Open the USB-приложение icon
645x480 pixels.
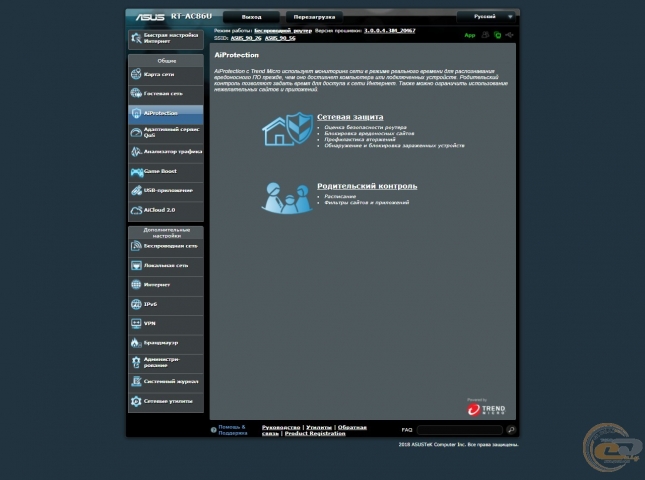click(136, 190)
